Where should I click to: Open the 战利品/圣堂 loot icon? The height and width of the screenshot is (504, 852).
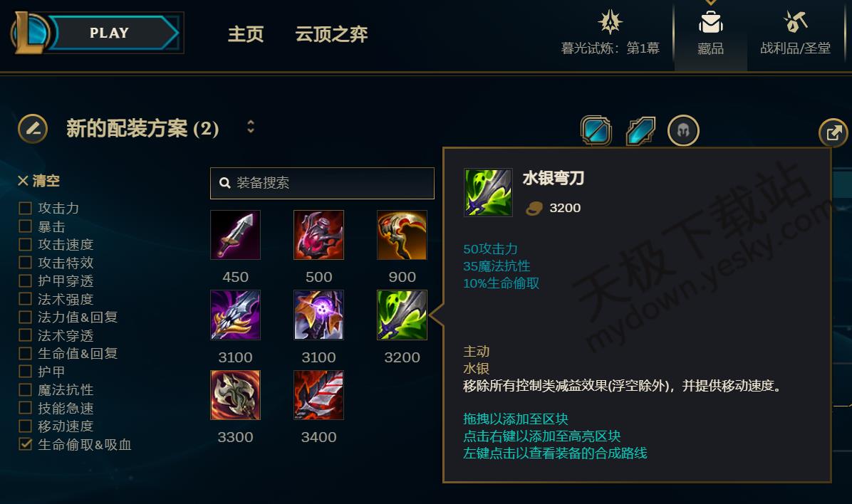796,22
